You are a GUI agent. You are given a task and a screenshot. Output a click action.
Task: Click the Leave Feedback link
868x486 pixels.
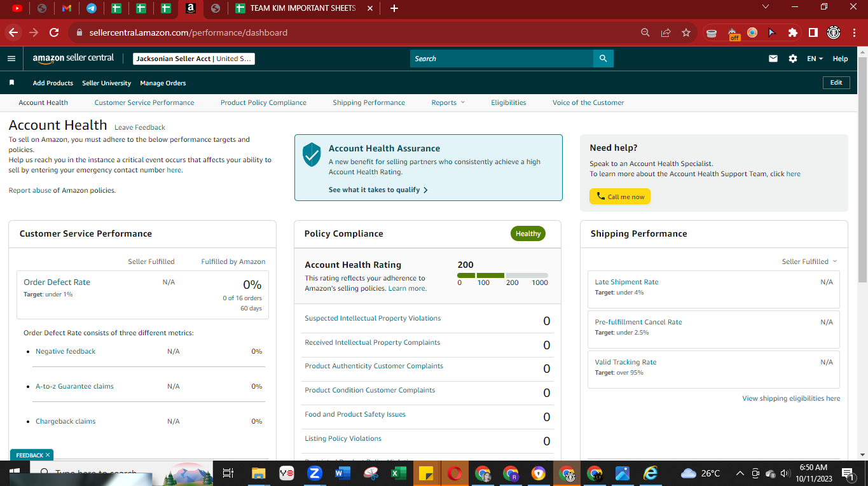point(140,127)
